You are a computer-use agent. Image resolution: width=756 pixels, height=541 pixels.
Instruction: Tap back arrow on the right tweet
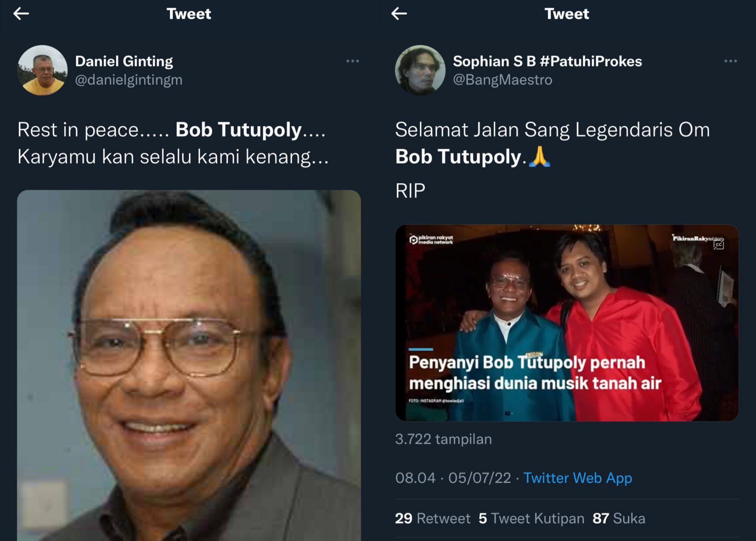click(x=399, y=14)
